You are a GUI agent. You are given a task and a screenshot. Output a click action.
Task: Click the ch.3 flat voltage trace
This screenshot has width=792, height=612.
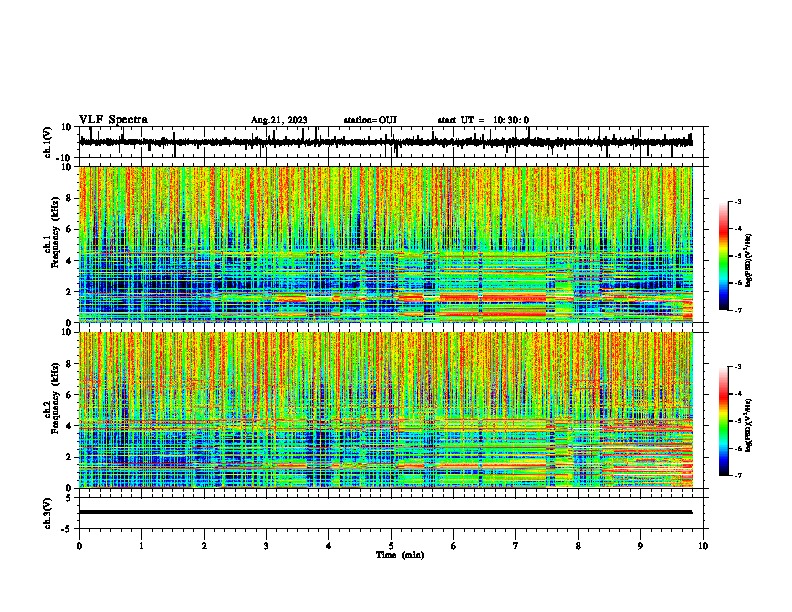pyautogui.click(x=385, y=512)
